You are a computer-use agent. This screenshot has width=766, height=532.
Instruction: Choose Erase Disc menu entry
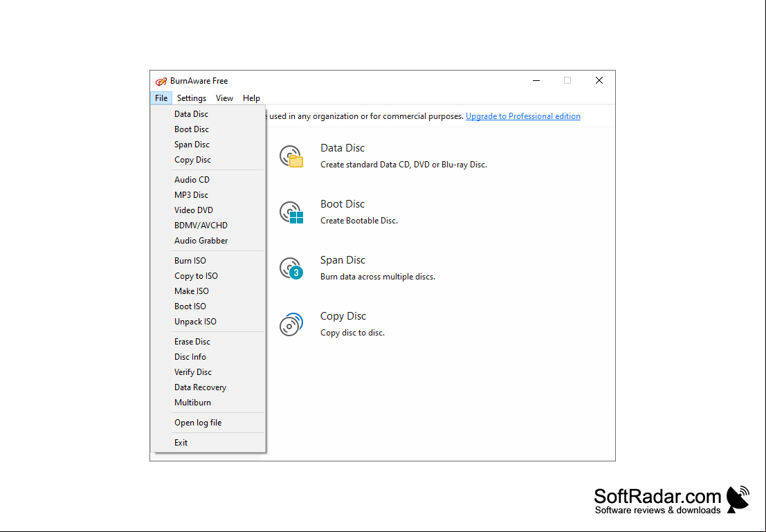click(208, 342)
